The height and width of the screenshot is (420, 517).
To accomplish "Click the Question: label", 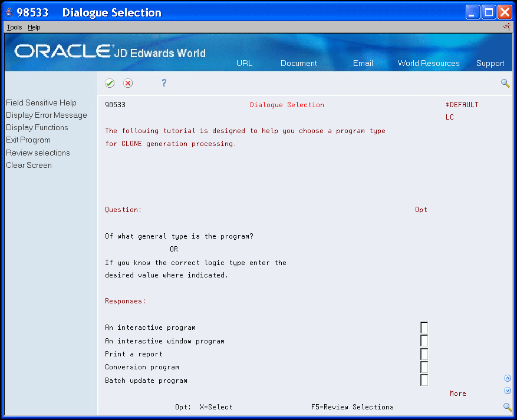I will point(123,210).
